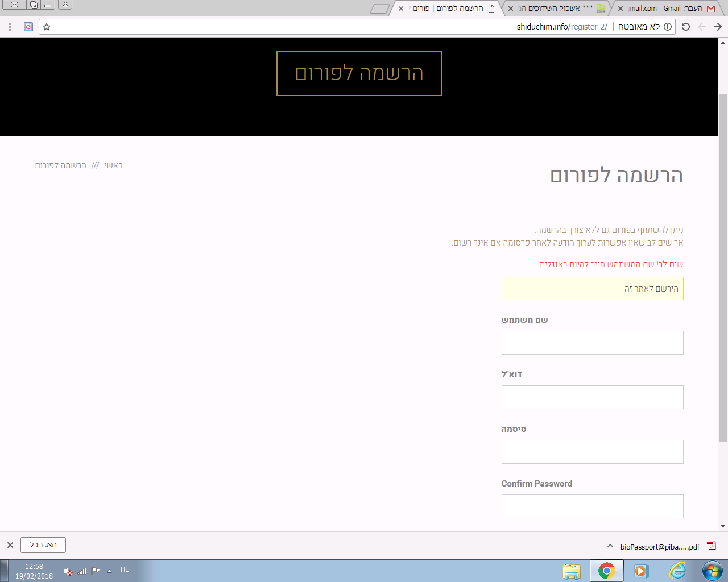
Task: Follow the ראשי breadcrumb link
Action: point(114,165)
